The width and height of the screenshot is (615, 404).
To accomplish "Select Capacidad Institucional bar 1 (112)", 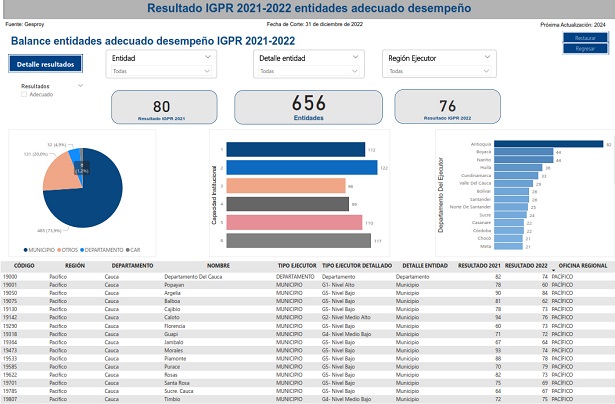I will point(296,149).
